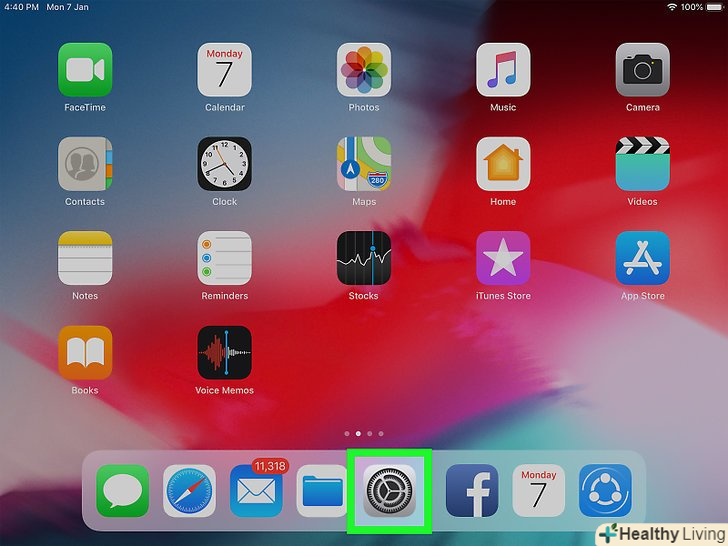Open the Camera app
Image resolution: width=728 pixels, height=546 pixels.
[643, 70]
